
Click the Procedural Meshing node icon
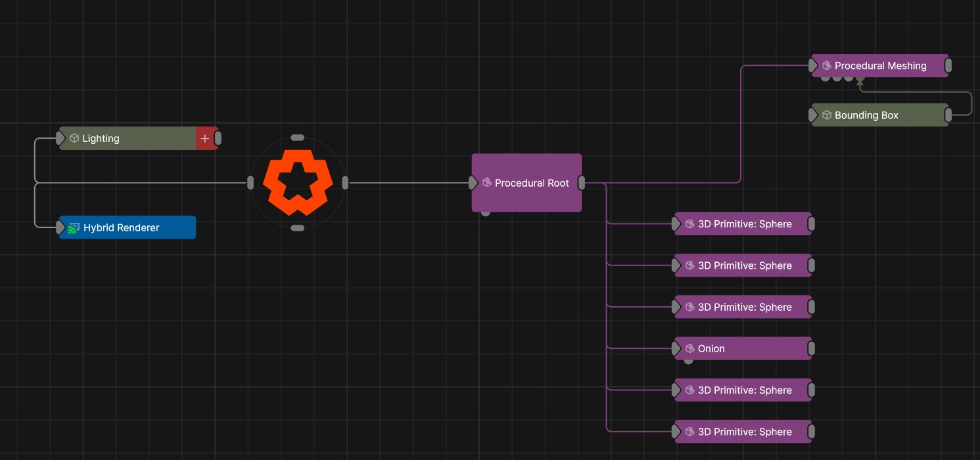(x=827, y=66)
